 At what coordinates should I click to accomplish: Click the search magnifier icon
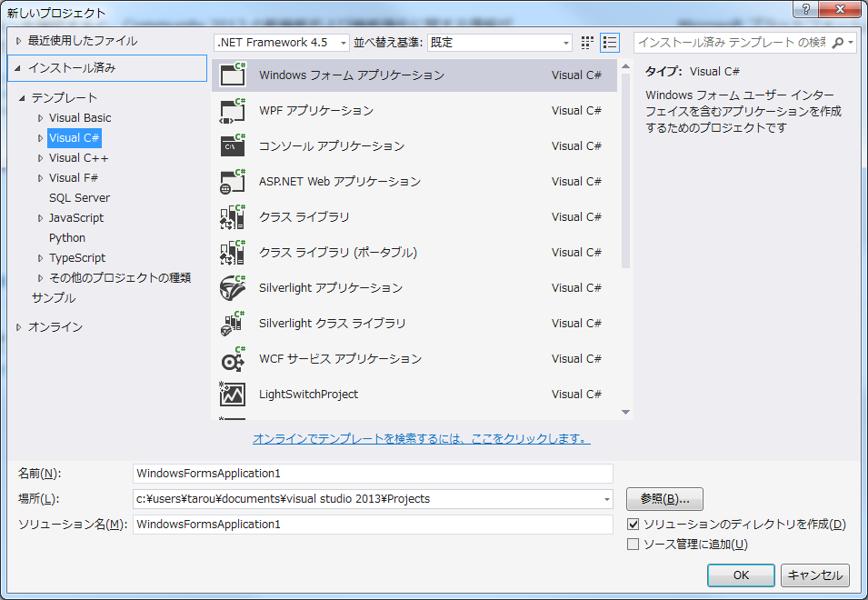click(x=838, y=43)
